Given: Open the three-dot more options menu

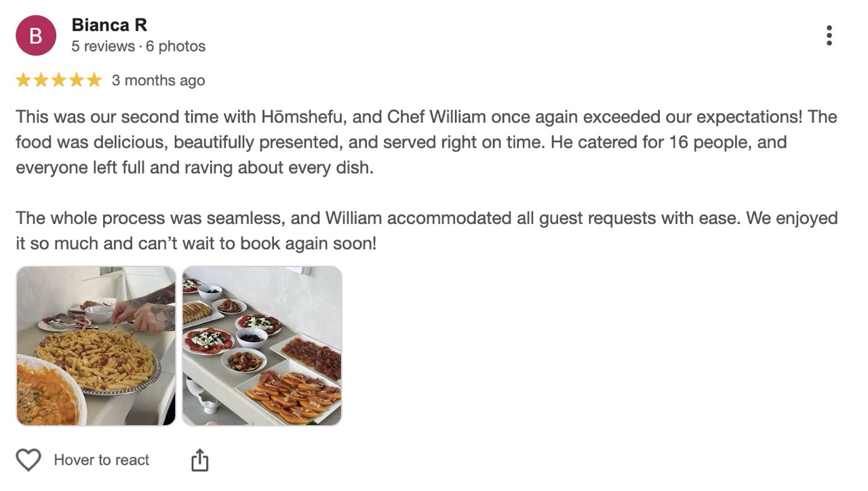Looking at the screenshot, I should (x=829, y=36).
